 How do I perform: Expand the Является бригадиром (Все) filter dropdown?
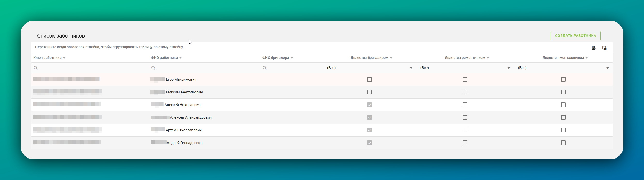pos(411,68)
